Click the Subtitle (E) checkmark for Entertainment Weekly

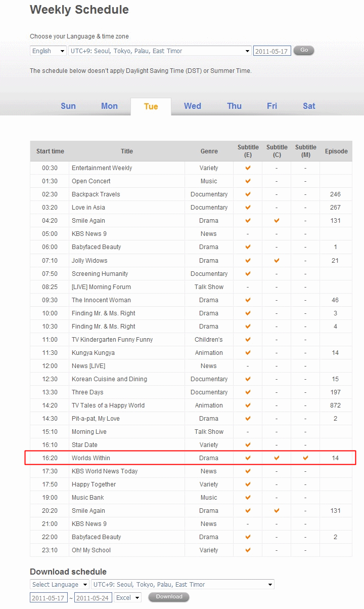click(x=248, y=168)
